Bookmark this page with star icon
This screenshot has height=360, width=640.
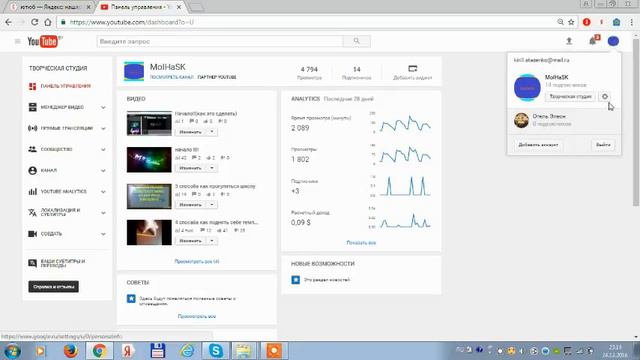(571, 22)
